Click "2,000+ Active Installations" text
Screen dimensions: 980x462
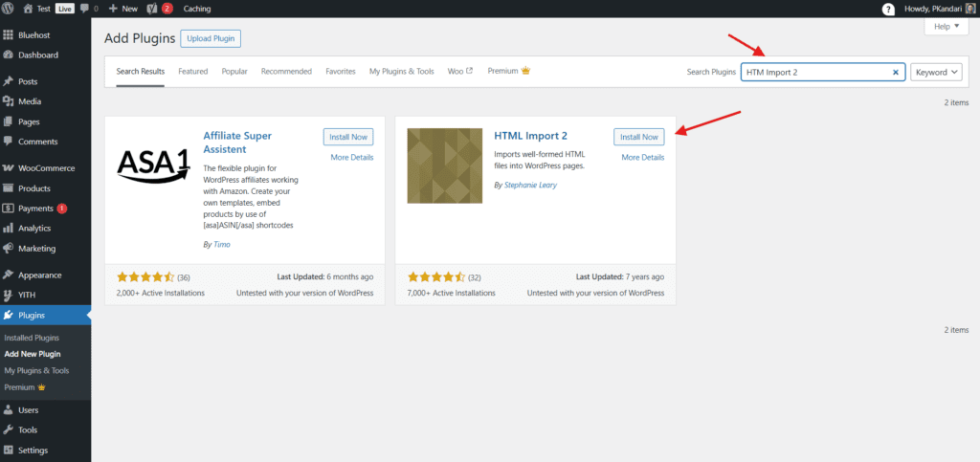click(161, 293)
